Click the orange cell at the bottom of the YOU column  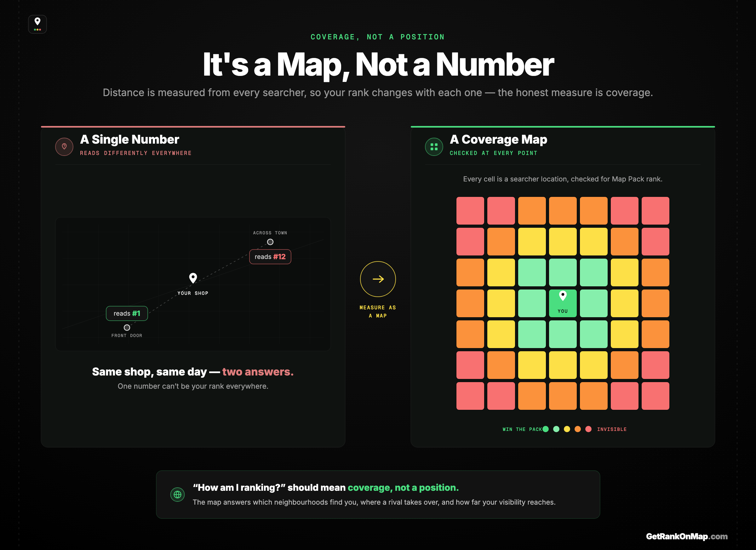tap(563, 396)
